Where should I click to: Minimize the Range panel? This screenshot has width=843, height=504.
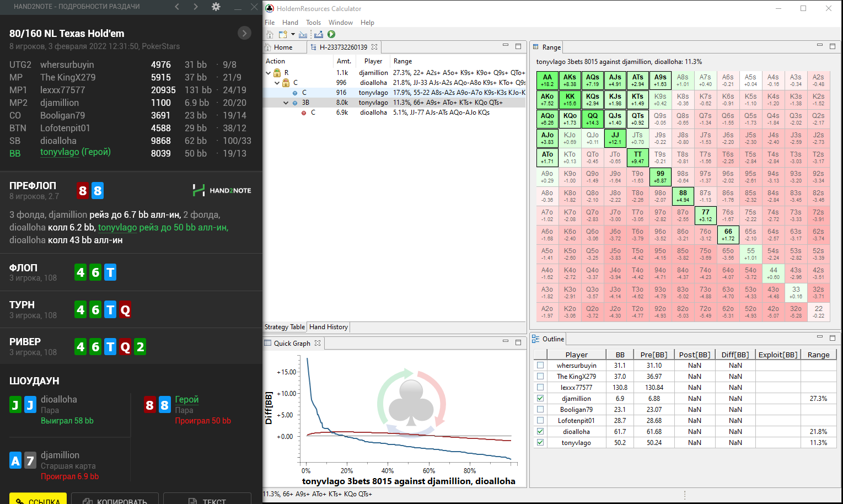click(x=820, y=46)
